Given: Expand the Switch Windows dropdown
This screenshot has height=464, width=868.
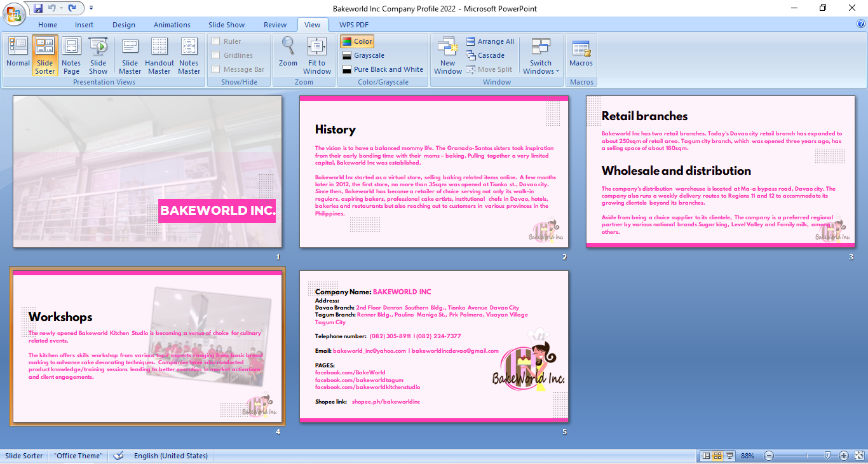Looking at the screenshot, I should click(x=541, y=55).
